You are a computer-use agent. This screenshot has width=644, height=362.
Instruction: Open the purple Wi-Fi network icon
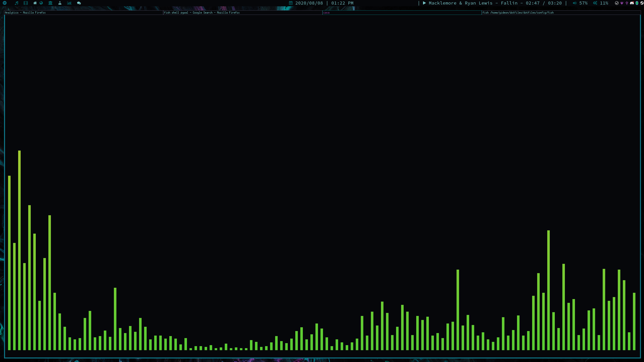(x=622, y=3)
